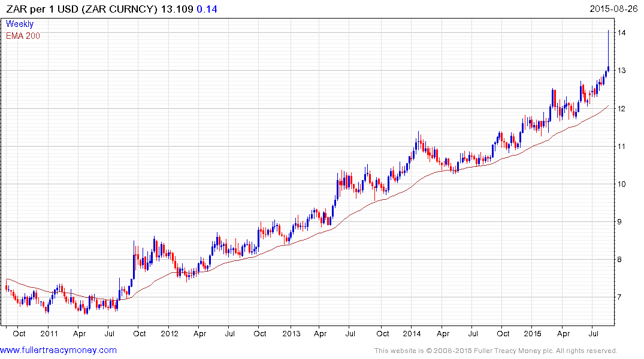The height and width of the screenshot is (359, 644).
Task: Select the Weekly timeframe label
Action: [x=20, y=24]
